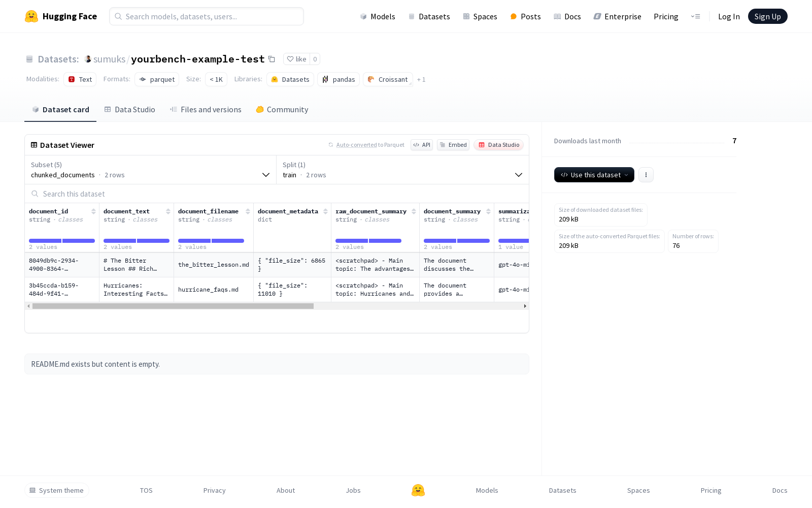
Task: Sort the document_summary column
Action: (x=488, y=211)
